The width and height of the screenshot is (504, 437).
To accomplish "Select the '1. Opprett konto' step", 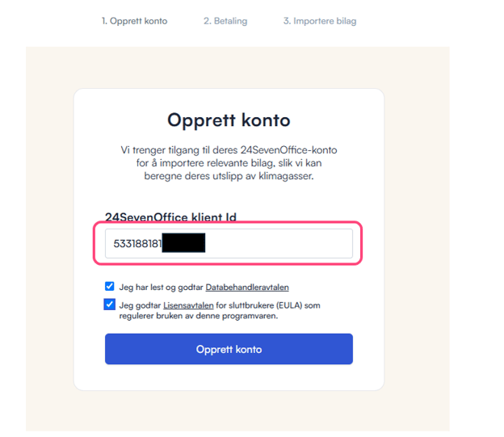I will 134,21.
